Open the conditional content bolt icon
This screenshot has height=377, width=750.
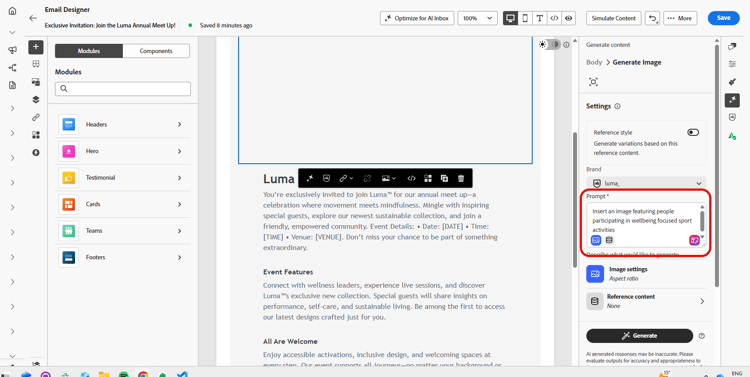point(36,153)
